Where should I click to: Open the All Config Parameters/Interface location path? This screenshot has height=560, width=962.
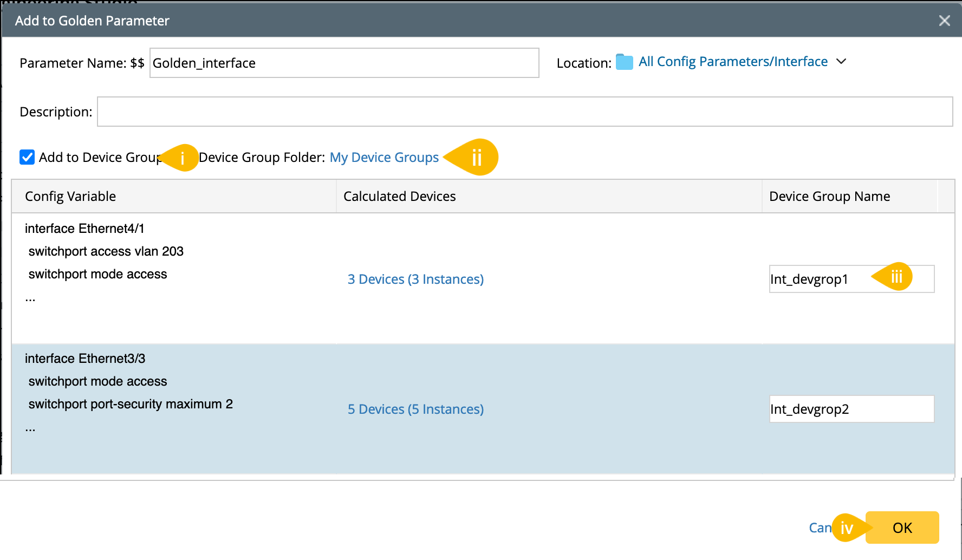click(x=733, y=62)
